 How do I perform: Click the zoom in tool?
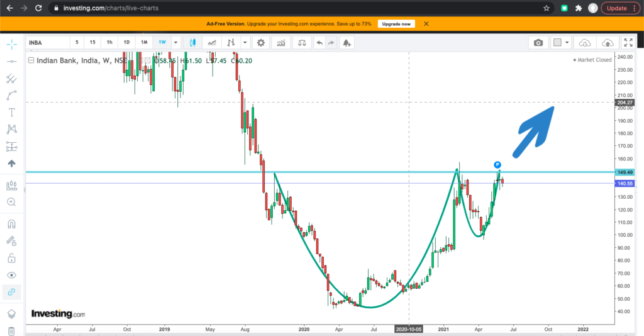(x=11, y=202)
